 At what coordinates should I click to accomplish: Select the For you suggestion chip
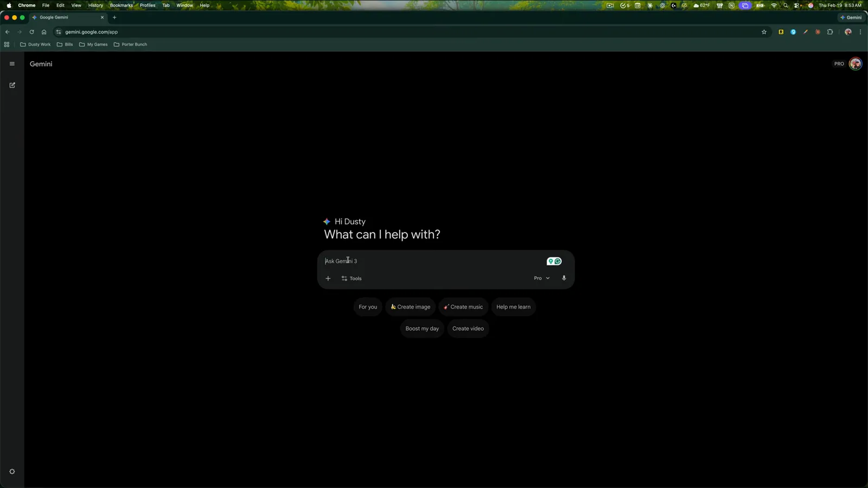pyautogui.click(x=368, y=307)
